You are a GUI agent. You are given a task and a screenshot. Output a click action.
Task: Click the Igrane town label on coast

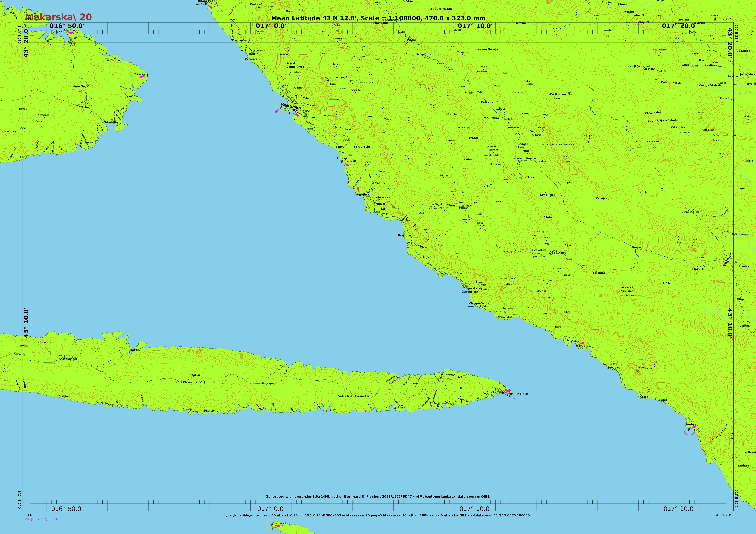[441, 273]
